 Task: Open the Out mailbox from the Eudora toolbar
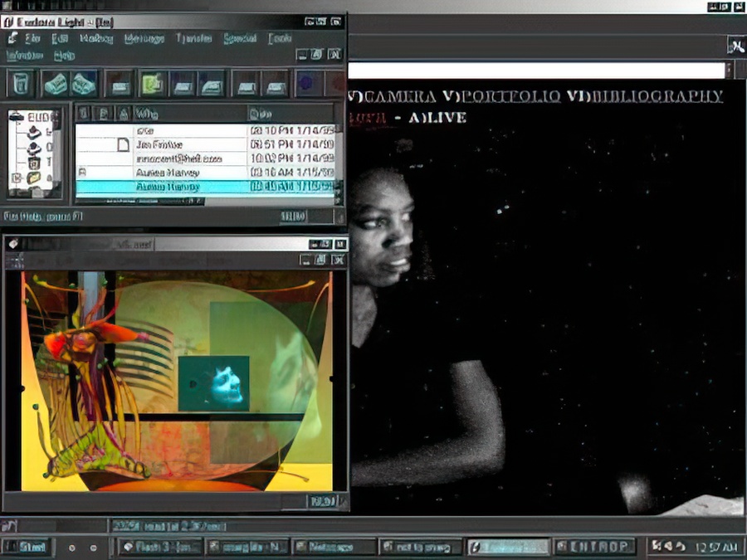(84, 84)
